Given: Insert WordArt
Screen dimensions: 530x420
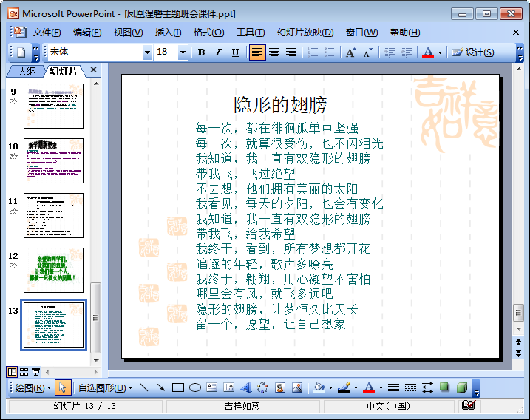Looking at the screenshot, I should coord(246,387).
